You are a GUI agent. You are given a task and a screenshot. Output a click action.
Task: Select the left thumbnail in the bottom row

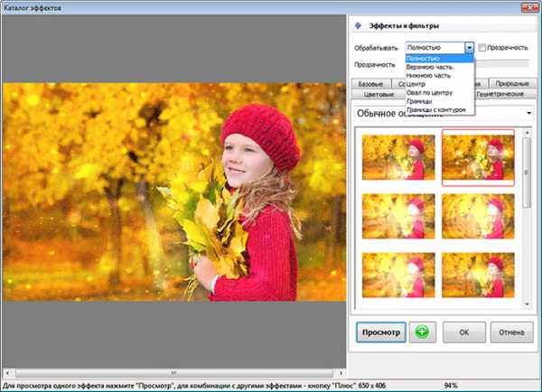(398, 275)
